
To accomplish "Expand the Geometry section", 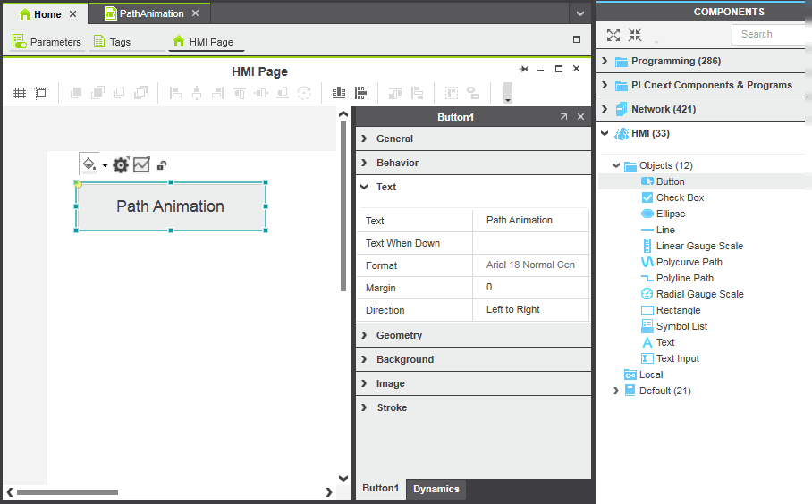I will pos(399,335).
